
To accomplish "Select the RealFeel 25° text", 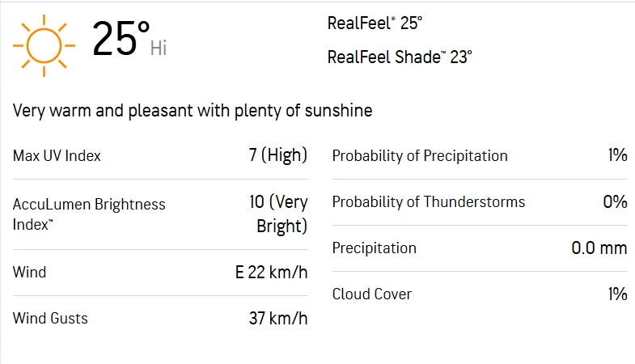I will point(375,23).
